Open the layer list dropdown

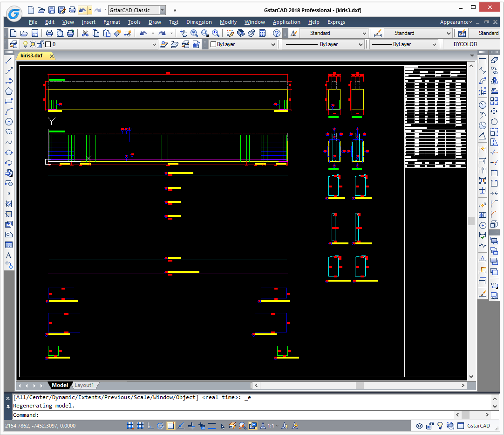pos(154,44)
